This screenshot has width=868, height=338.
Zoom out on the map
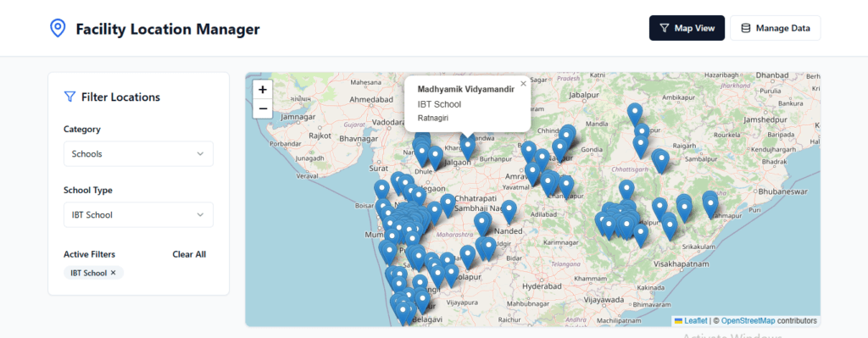tap(263, 108)
